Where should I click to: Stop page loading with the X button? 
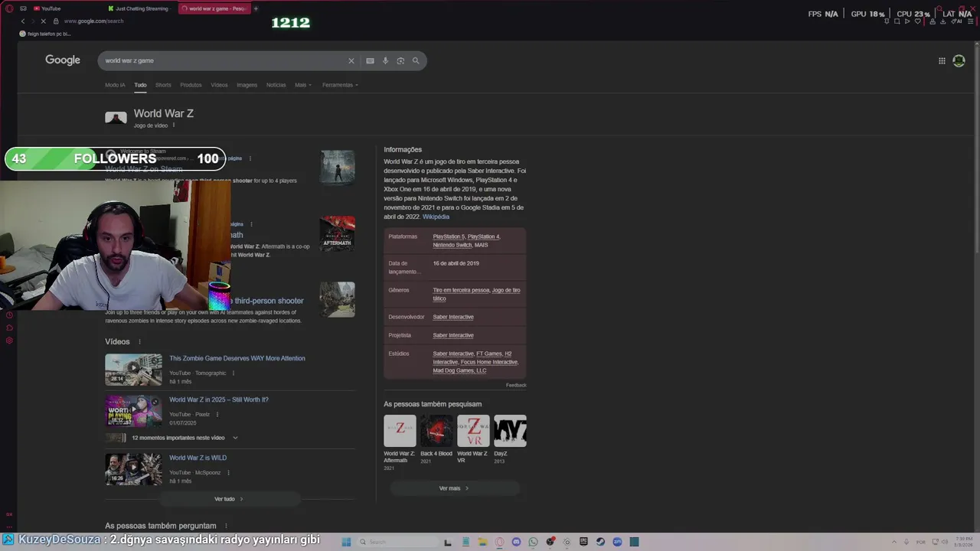(x=44, y=21)
